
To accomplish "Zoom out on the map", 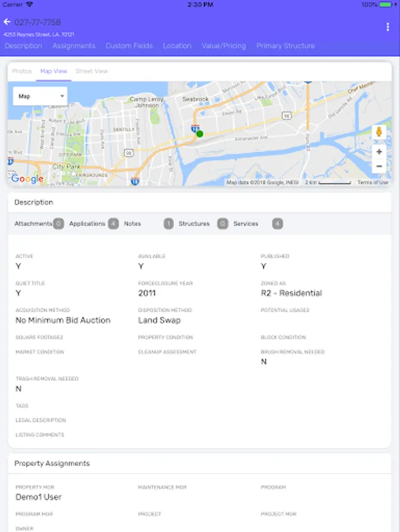I will [x=379, y=166].
